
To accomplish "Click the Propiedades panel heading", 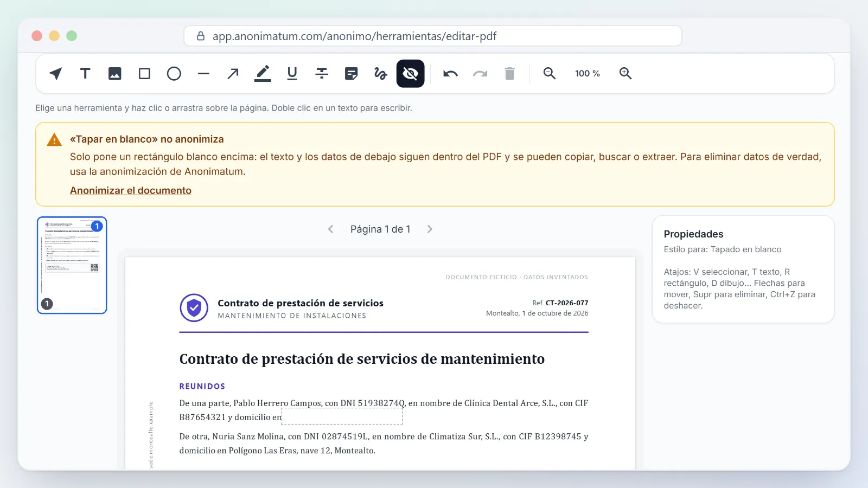I will [693, 234].
